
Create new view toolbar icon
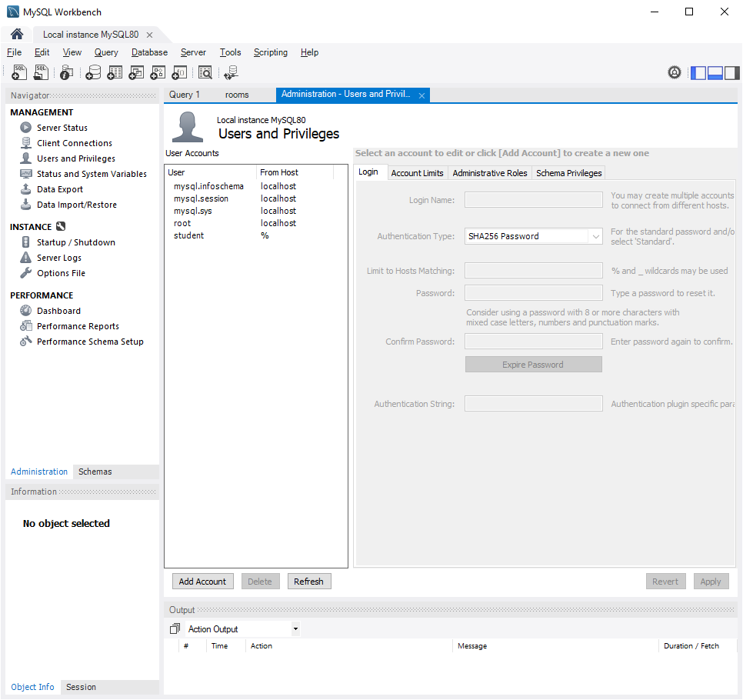pos(136,72)
